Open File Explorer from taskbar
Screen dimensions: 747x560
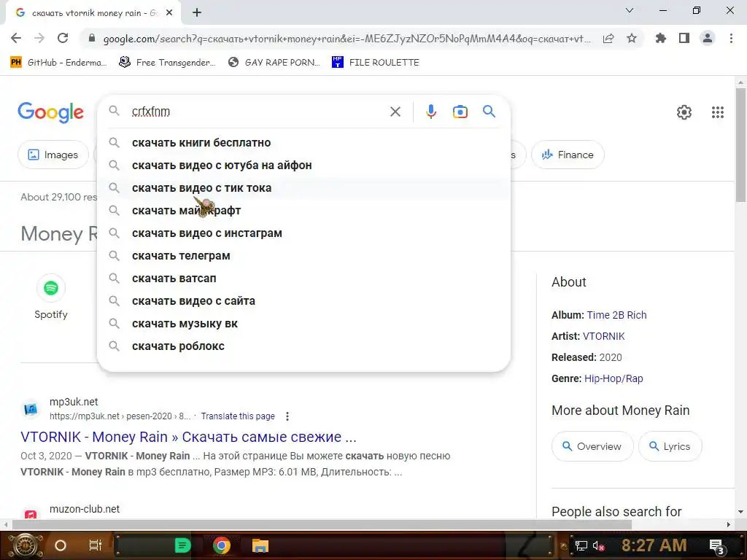260,545
